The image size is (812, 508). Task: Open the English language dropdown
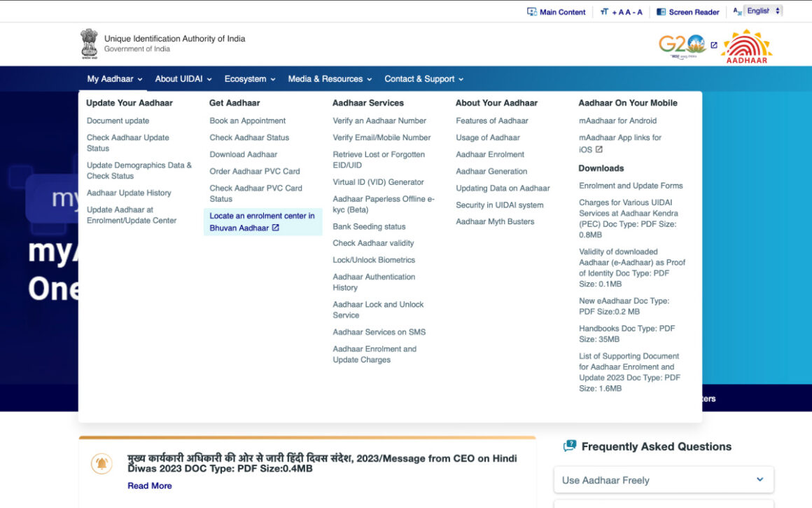click(x=762, y=11)
